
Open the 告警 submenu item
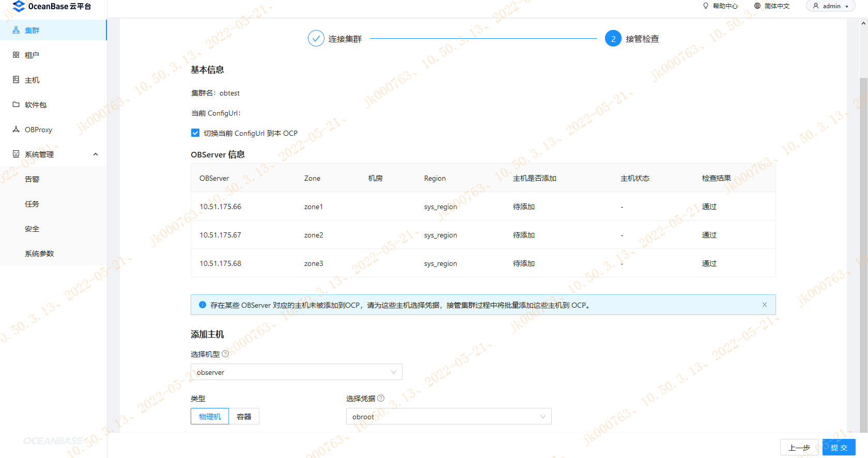[x=53, y=179]
